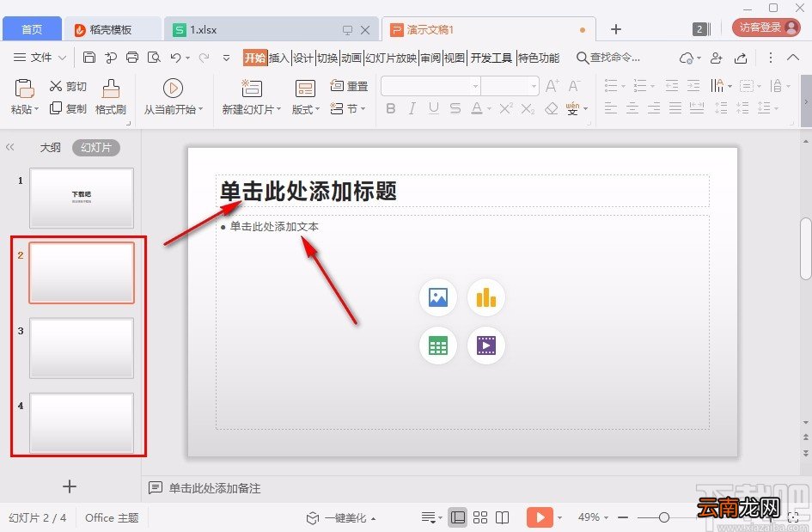The image size is (812, 532).
Task: Click the Paste (粘贴) clipboard icon
Action: coord(24,89)
